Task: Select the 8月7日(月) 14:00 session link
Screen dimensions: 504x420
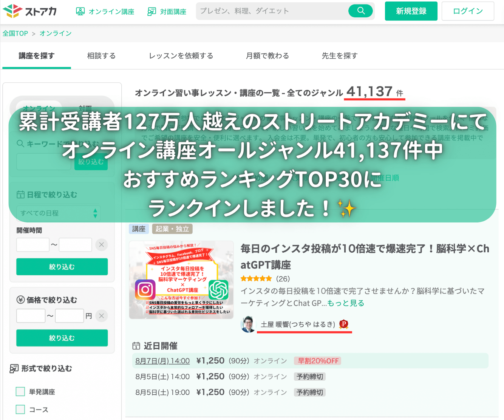Action: [162, 361]
